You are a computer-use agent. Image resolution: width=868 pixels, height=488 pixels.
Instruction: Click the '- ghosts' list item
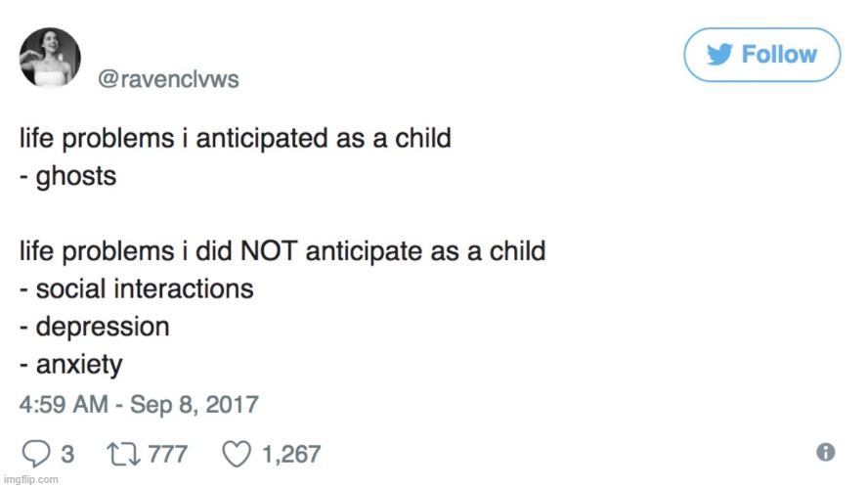point(68,177)
